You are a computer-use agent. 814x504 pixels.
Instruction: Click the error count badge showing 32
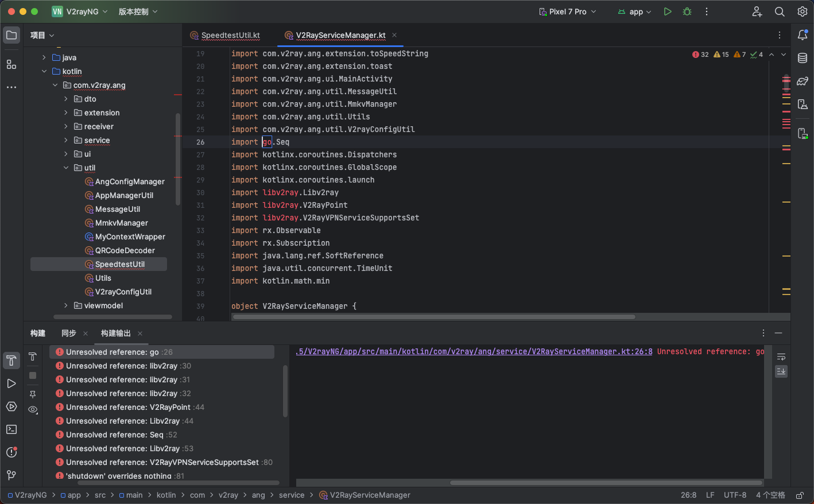point(700,54)
